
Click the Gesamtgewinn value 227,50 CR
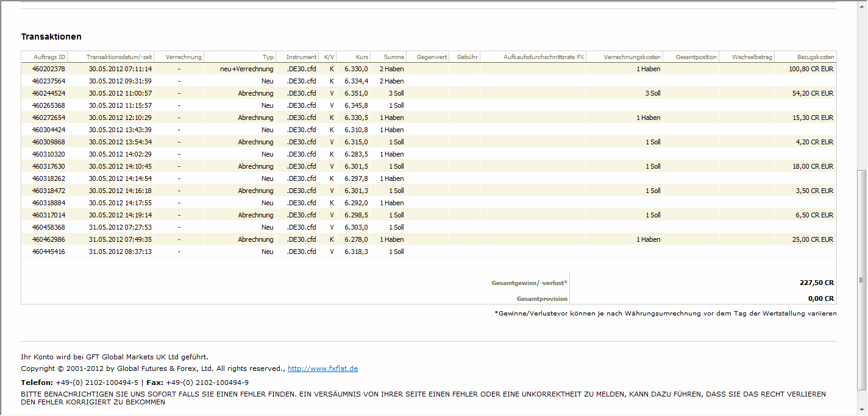(816, 283)
